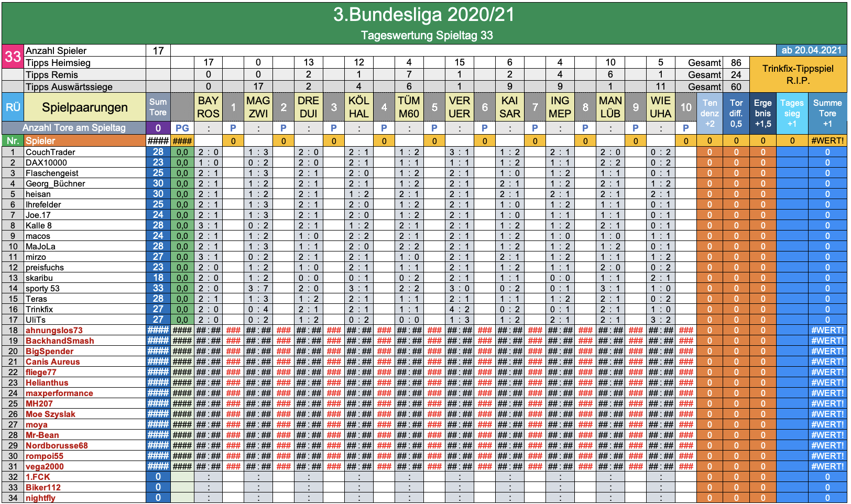The image size is (851, 504).
Task: Select the 'BAY ROS' match header
Action: coord(208,107)
